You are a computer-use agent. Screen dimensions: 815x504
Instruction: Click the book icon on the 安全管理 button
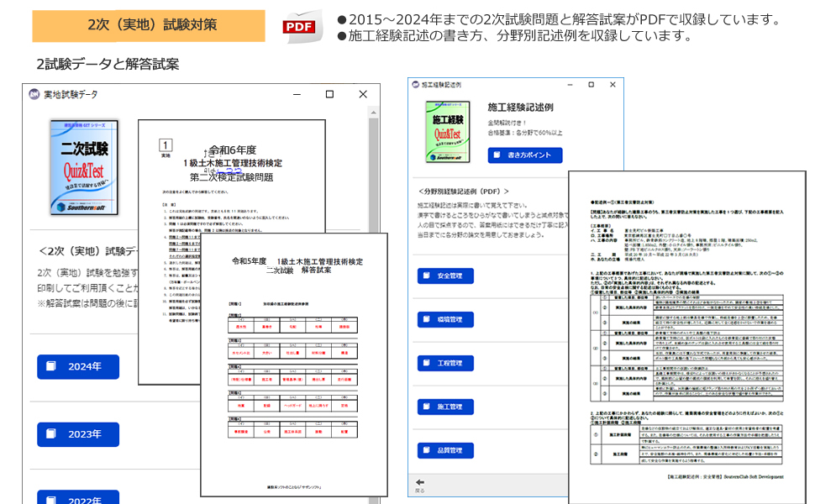click(427, 276)
